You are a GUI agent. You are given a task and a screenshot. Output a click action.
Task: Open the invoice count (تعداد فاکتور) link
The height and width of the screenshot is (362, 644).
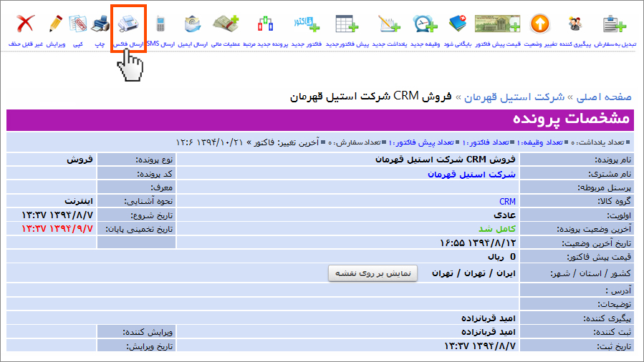[486, 142]
